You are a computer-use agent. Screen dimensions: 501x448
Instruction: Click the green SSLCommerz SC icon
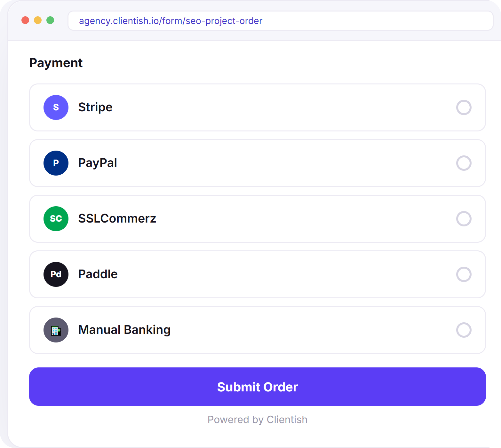[x=56, y=219]
